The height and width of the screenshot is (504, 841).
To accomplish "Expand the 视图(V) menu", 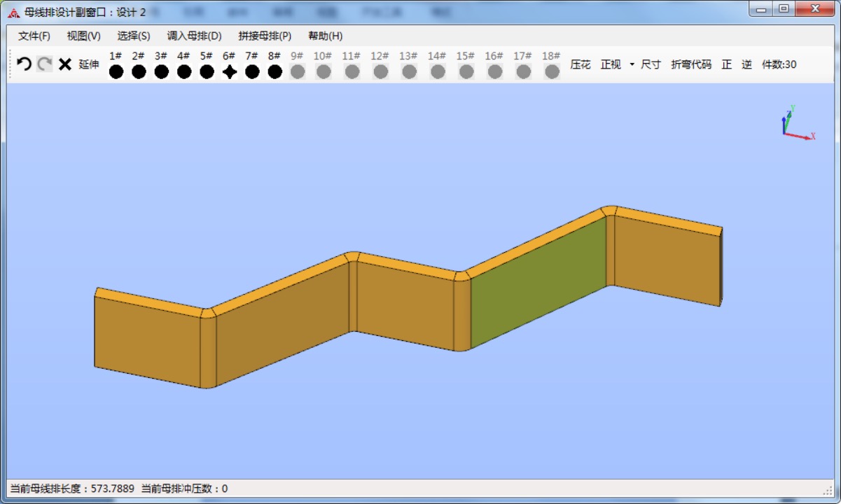I will click(x=83, y=36).
